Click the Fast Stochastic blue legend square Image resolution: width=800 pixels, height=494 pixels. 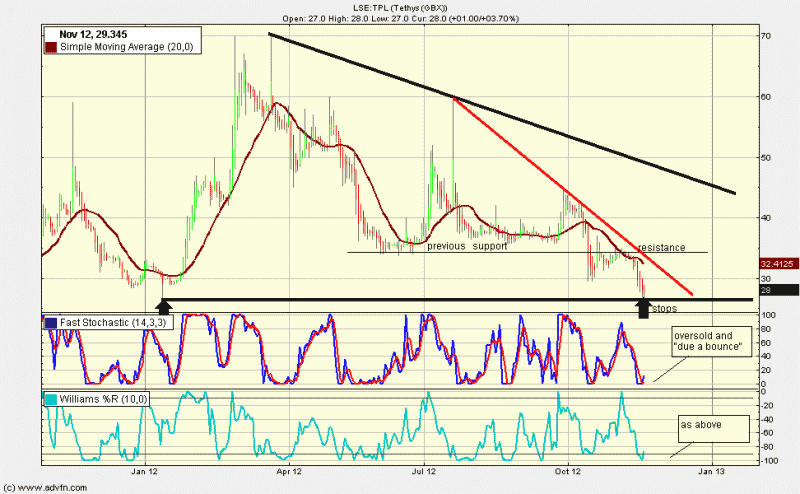click(x=49, y=323)
